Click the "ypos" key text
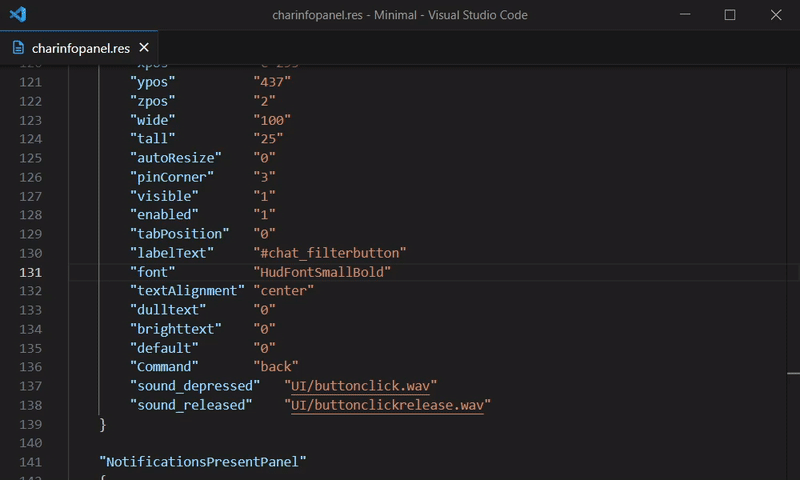The image size is (800, 480). (153, 82)
